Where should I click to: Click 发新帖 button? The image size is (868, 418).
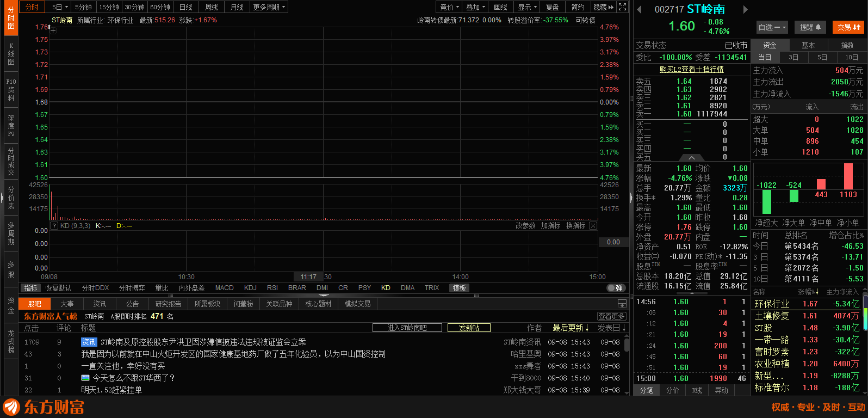click(x=469, y=328)
